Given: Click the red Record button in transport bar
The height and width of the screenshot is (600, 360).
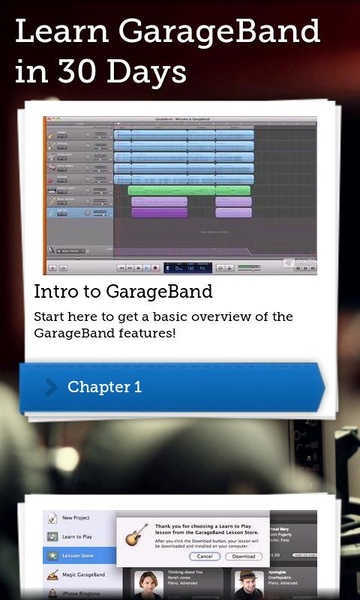Looking at the screenshot, I should (155, 268).
